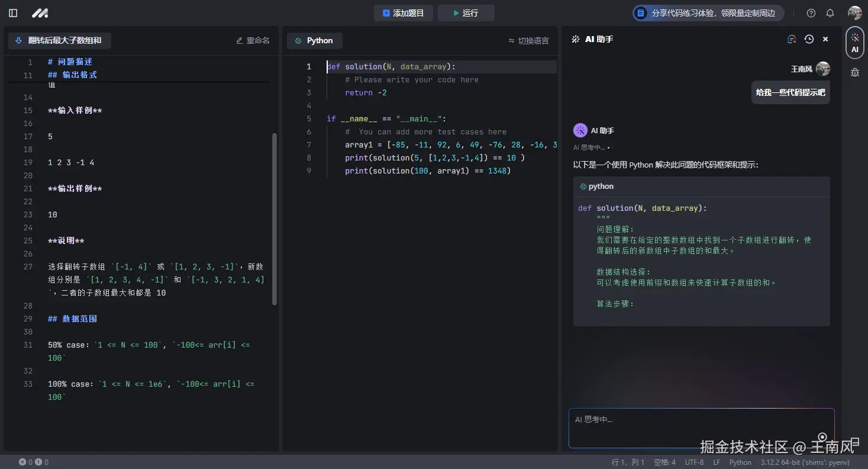Click the MarsCode logo icon
The width and height of the screenshot is (868, 469).
point(40,13)
